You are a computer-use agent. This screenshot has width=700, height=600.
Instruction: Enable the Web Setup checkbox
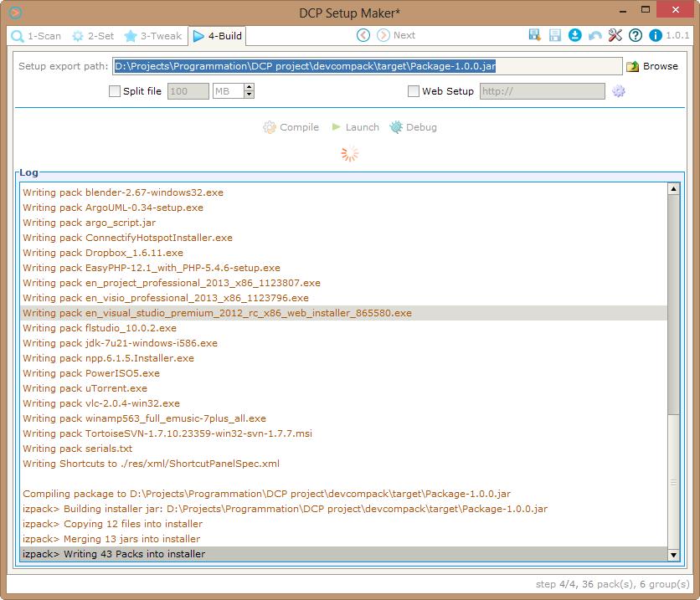[x=414, y=91]
